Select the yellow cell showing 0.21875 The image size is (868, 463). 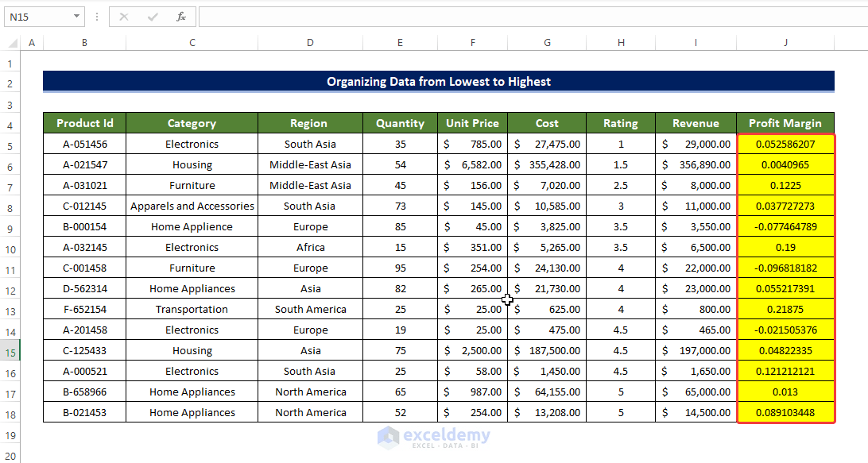[785, 309]
